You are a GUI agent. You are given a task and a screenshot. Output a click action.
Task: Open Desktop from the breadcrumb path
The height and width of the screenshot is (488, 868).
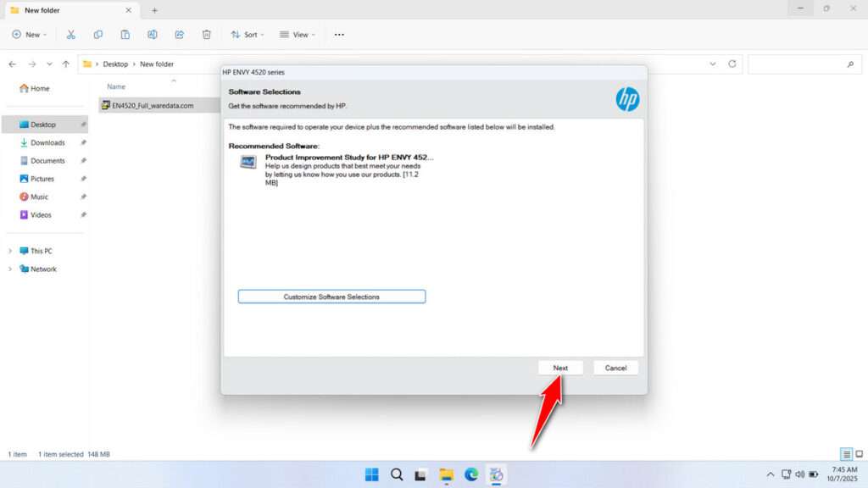tap(115, 64)
